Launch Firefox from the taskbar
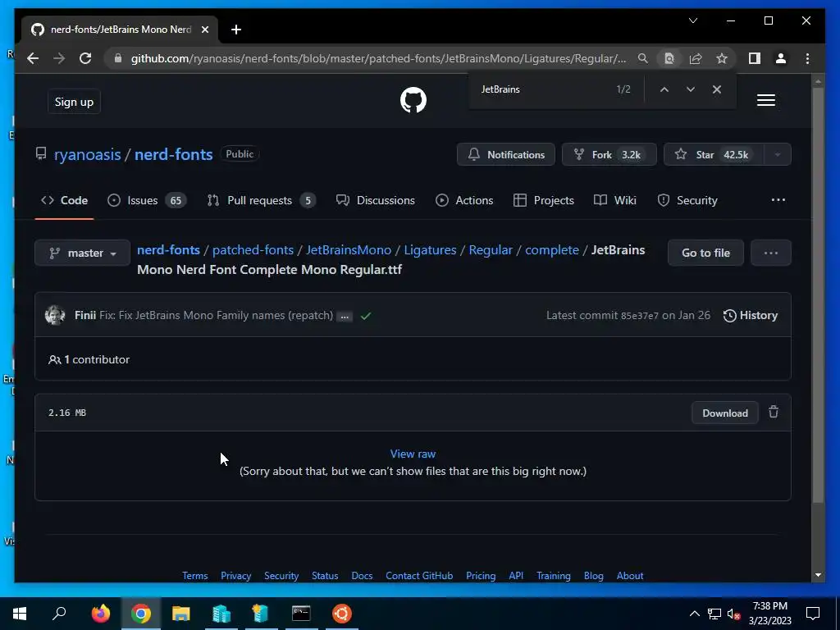Image resolution: width=840 pixels, height=630 pixels. pyautogui.click(x=101, y=614)
